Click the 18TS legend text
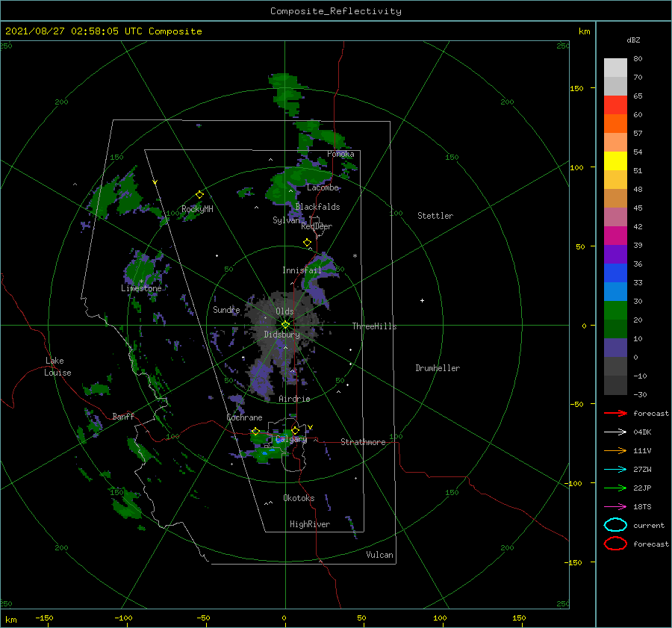The image size is (672, 628). click(642, 507)
